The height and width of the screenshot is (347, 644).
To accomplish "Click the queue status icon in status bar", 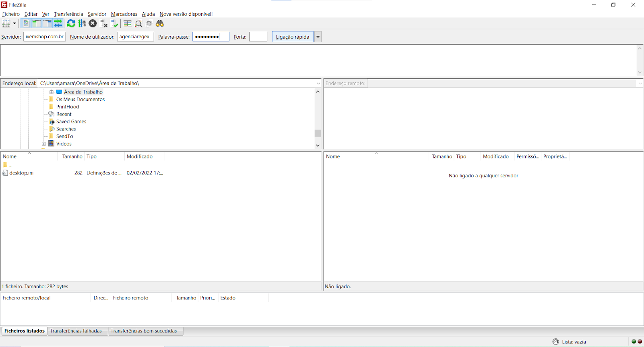I will pyautogui.click(x=556, y=342).
